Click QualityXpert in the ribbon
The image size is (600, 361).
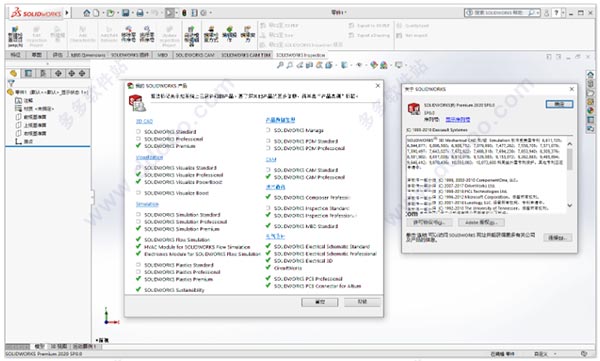point(412,26)
